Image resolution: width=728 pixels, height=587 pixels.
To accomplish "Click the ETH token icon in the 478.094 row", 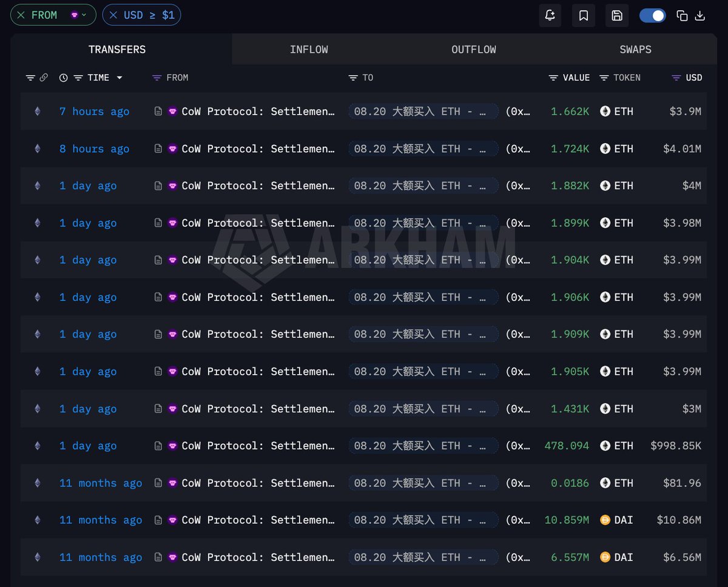I will [x=605, y=446].
